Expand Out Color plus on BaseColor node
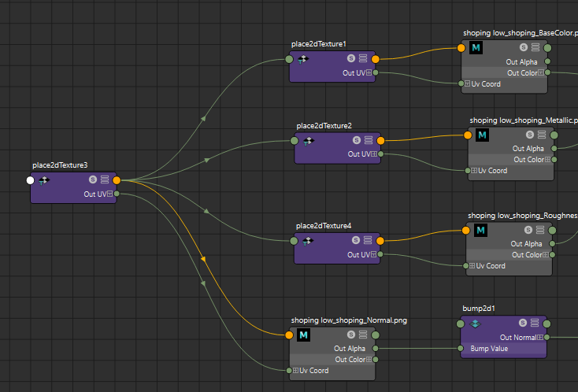Screen dimensions: 578x392 coord(541,72)
